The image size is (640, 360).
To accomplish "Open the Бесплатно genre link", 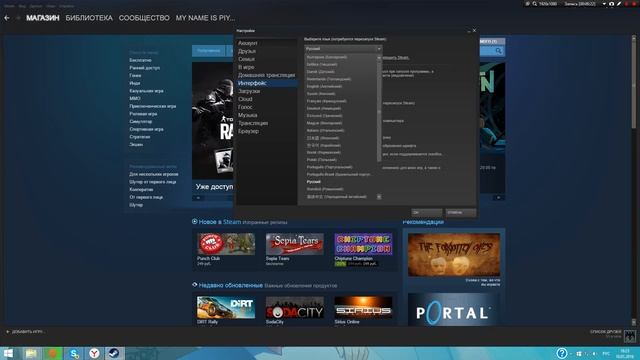I will pyautogui.click(x=140, y=60).
